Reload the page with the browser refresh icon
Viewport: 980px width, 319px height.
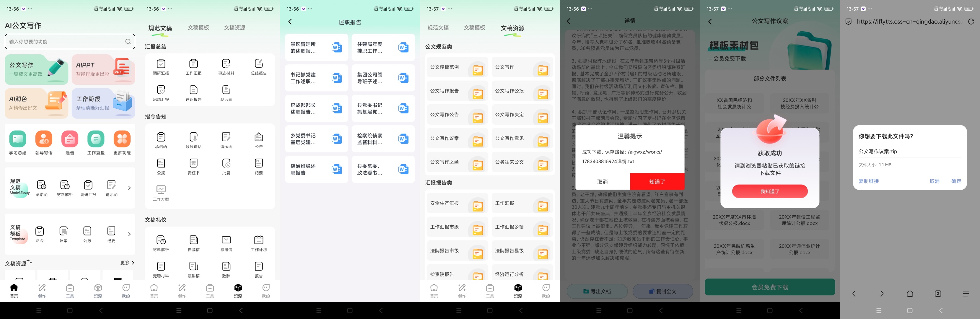[971, 22]
